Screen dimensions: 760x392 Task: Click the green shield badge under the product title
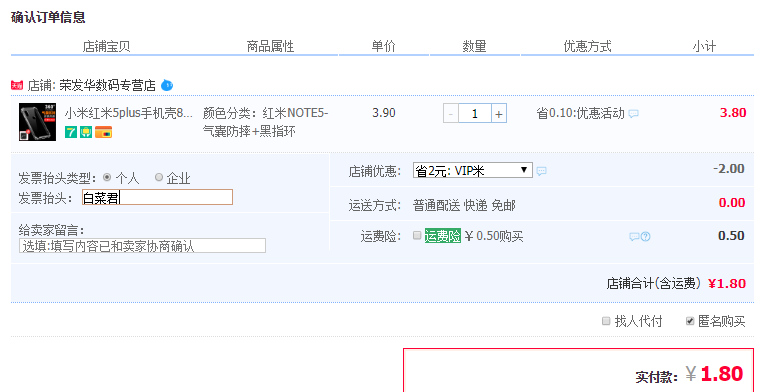click(86, 131)
